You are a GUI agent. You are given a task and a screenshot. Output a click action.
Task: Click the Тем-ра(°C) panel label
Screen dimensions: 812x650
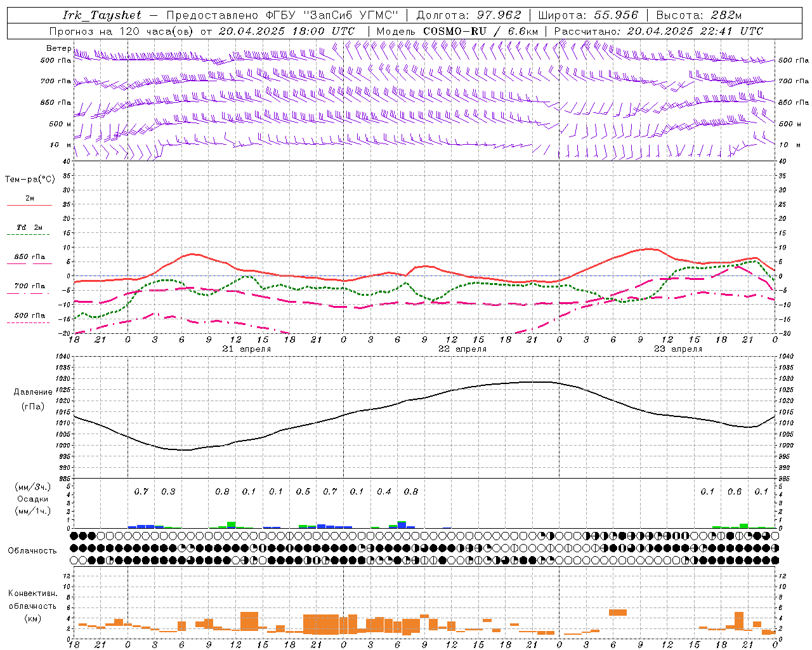30,180
